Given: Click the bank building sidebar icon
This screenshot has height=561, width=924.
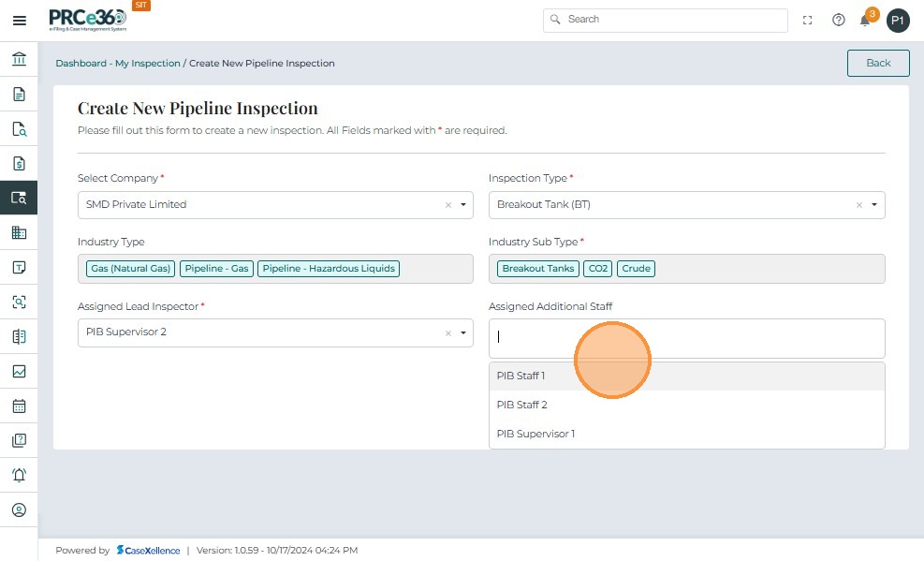Looking at the screenshot, I should pyautogui.click(x=19, y=60).
